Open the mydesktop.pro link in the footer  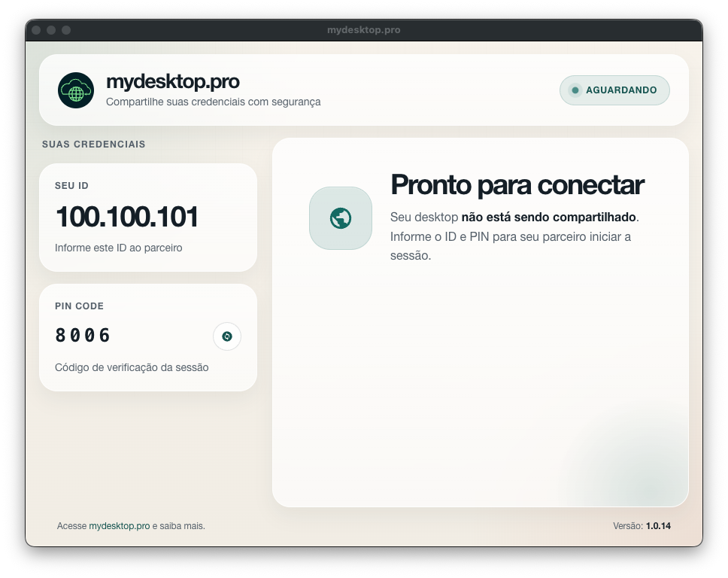120,526
